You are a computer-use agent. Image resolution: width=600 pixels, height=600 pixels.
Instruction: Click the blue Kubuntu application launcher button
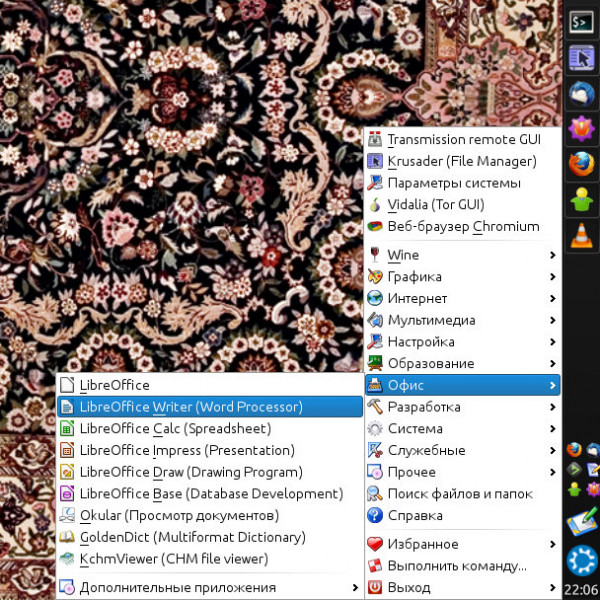point(582,560)
